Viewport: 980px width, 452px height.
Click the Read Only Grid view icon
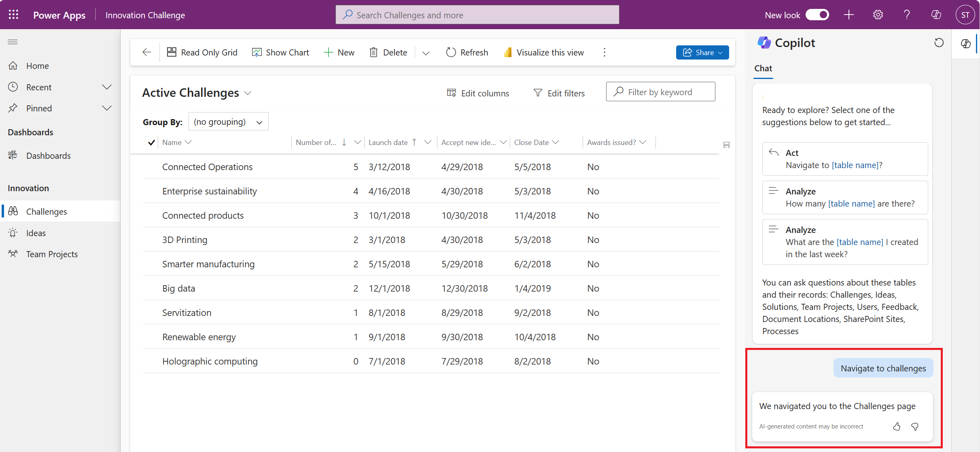171,52
